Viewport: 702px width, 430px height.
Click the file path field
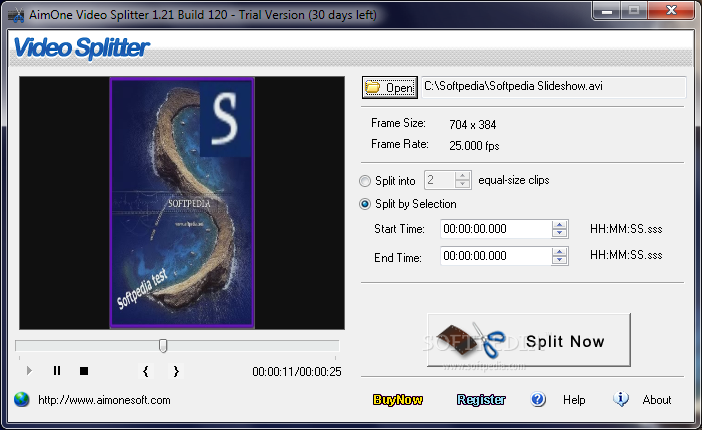click(553, 86)
